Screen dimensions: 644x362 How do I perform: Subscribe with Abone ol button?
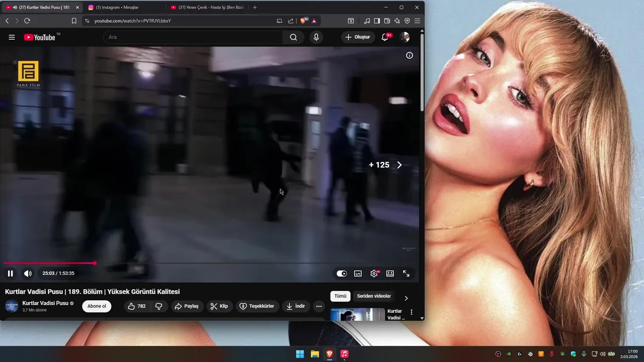[x=97, y=306]
